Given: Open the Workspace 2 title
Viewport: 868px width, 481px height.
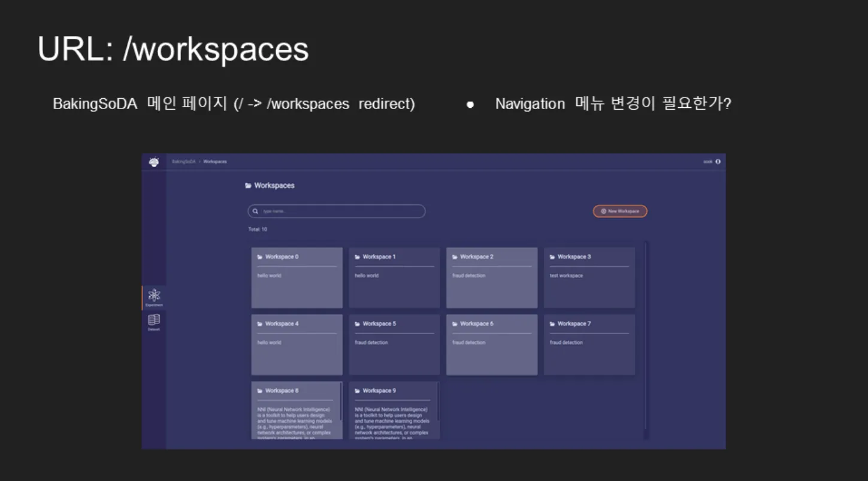Looking at the screenshot, I should click(477, 257).
